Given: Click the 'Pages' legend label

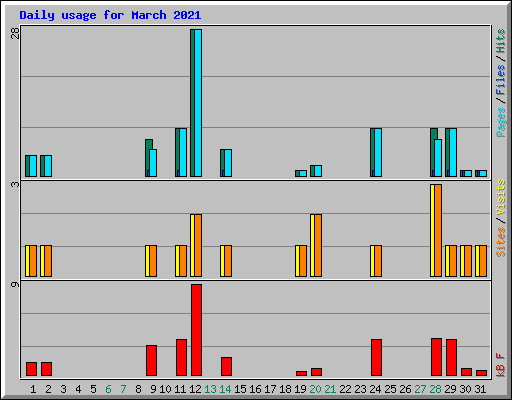Looking at the screenshot, I should [x=500, y=122].
